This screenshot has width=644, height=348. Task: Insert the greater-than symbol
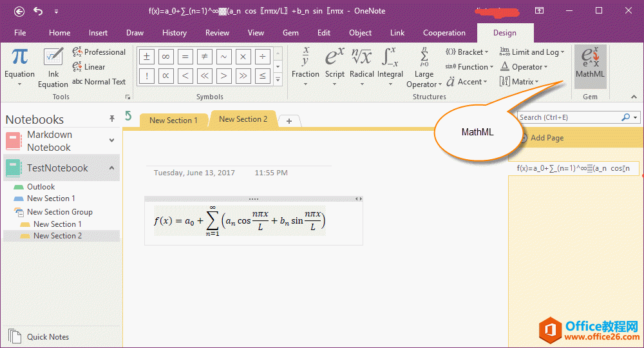[224, 75]
